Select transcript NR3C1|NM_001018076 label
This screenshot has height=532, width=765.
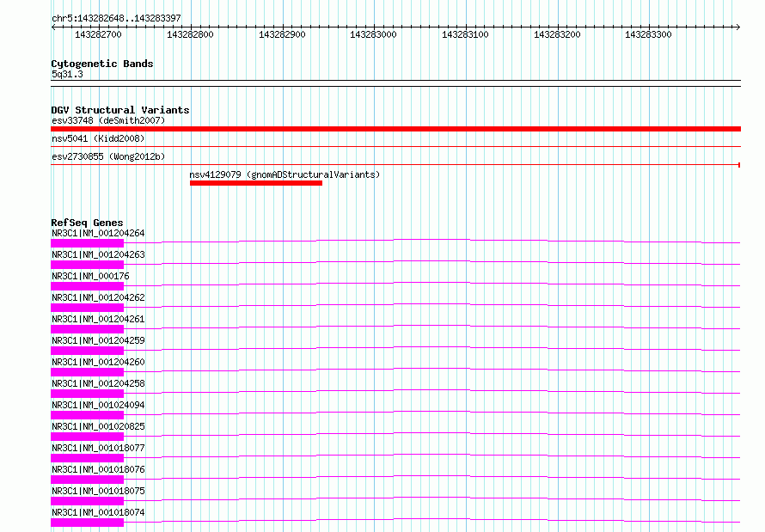tap(98, 469)
